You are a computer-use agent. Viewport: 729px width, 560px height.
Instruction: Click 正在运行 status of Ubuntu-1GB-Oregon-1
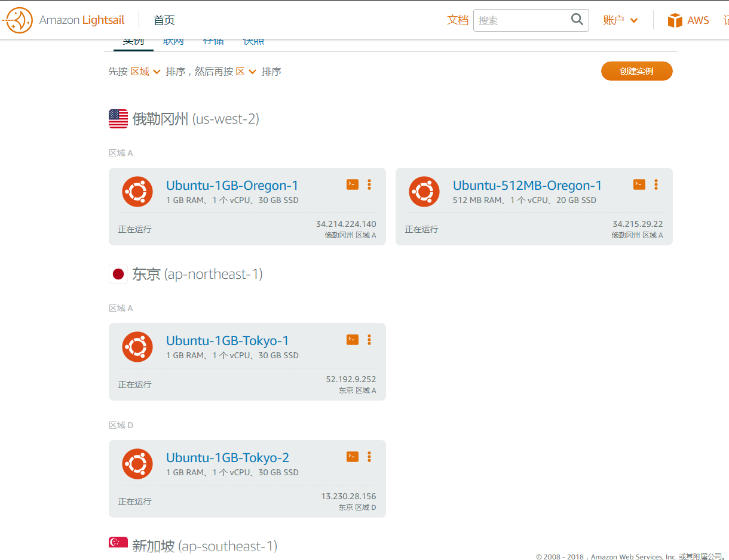click(135, 229)
